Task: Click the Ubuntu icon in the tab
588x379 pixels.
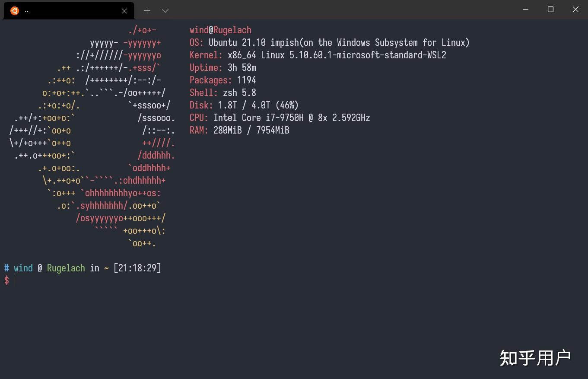Action: [15, 11]
